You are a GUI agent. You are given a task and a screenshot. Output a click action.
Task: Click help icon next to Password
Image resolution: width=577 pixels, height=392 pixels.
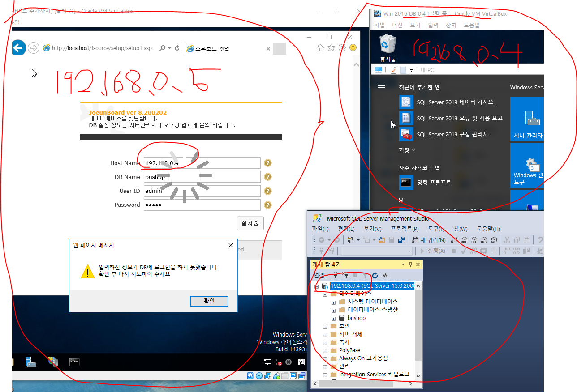(268, 205)
